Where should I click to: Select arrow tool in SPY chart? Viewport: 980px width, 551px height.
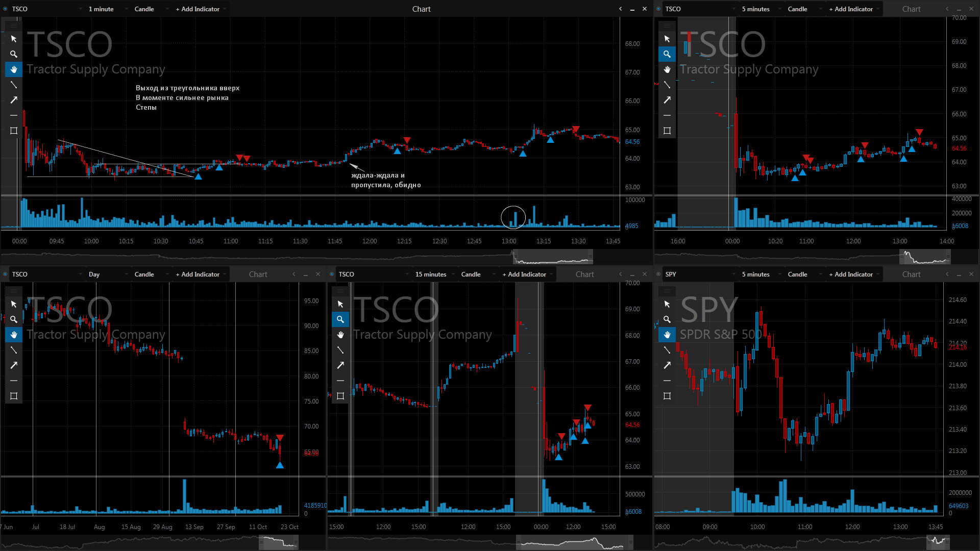pyautogui.click(x=667, y=365)
